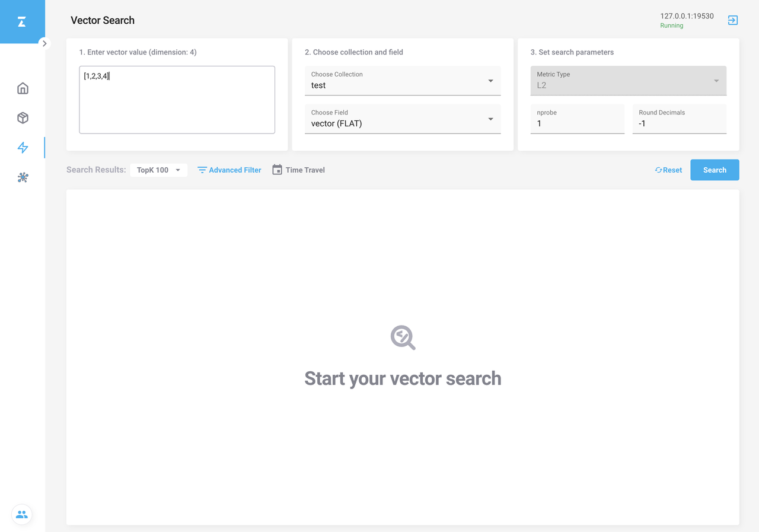Image resolution: width=759 pixels, height=532 pixels.
Task: Click the Zilliz logo in the sidebar
Action: [x=22, y=22]
